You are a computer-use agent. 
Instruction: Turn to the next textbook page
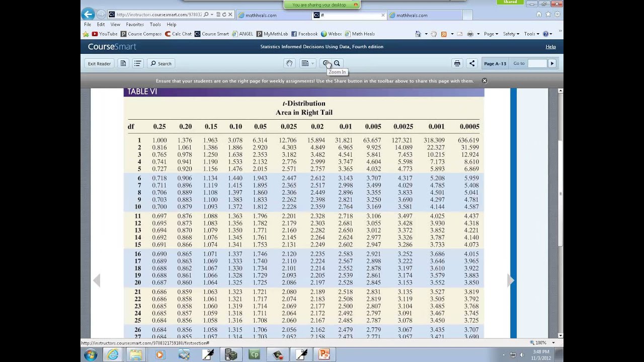pos(511,280)
